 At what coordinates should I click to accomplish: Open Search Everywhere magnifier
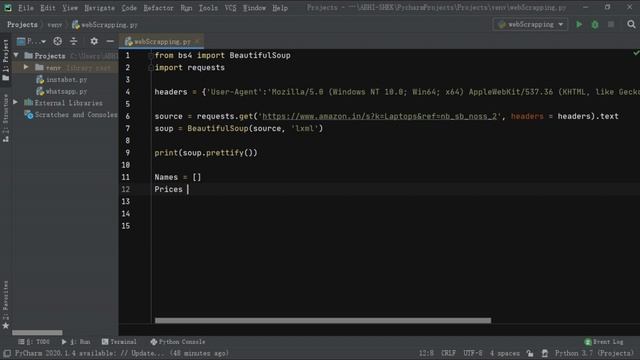coord(631,24)
